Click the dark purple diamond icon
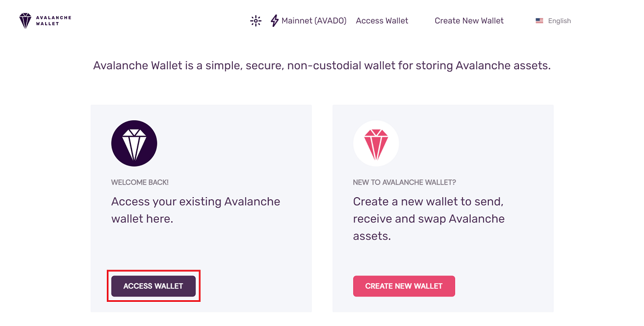644x326 pixels. tap(134, 143)
